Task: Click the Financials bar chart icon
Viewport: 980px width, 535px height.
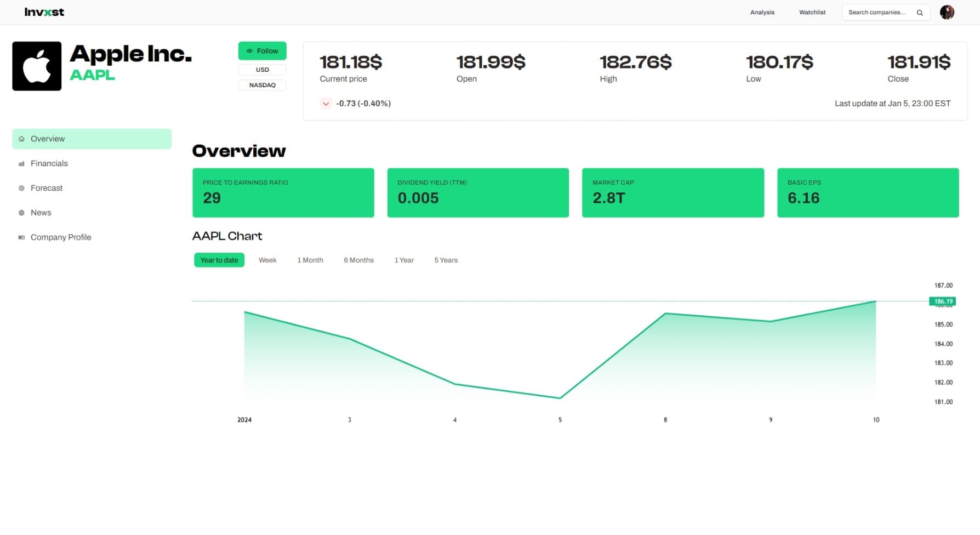Action: click(x=21, y=164)
